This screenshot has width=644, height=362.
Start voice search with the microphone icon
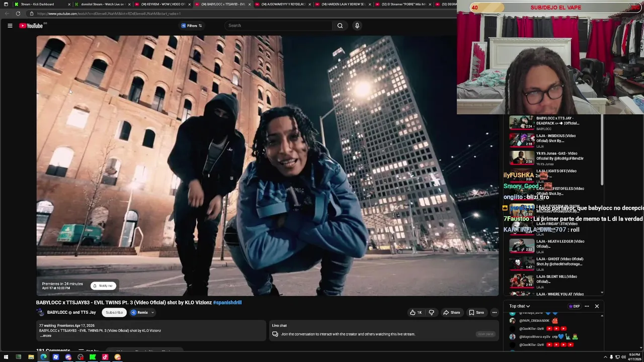pyautogui.click(x=357, y=26)
